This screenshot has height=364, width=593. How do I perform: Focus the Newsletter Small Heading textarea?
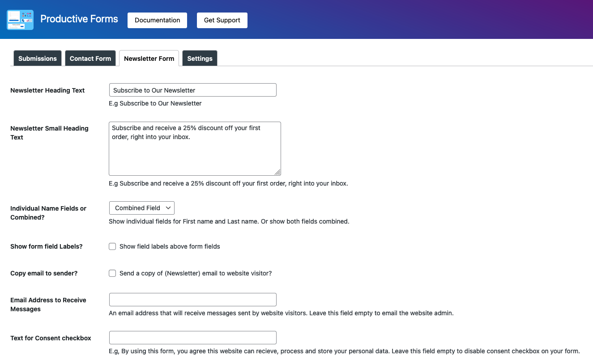[195, 148]
